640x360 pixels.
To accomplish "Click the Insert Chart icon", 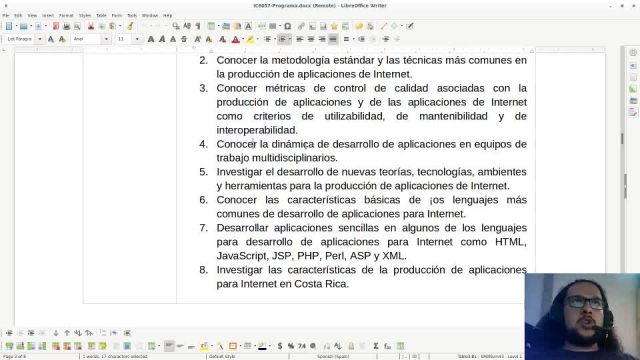I will click(x=237, y=26).
